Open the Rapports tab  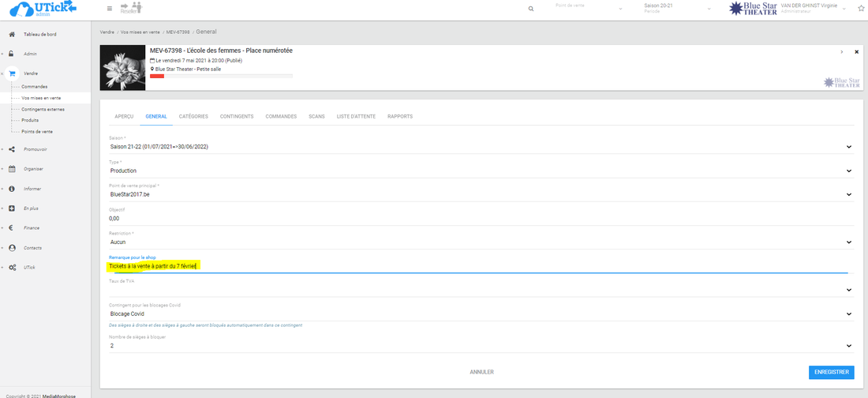pos(400,117)
